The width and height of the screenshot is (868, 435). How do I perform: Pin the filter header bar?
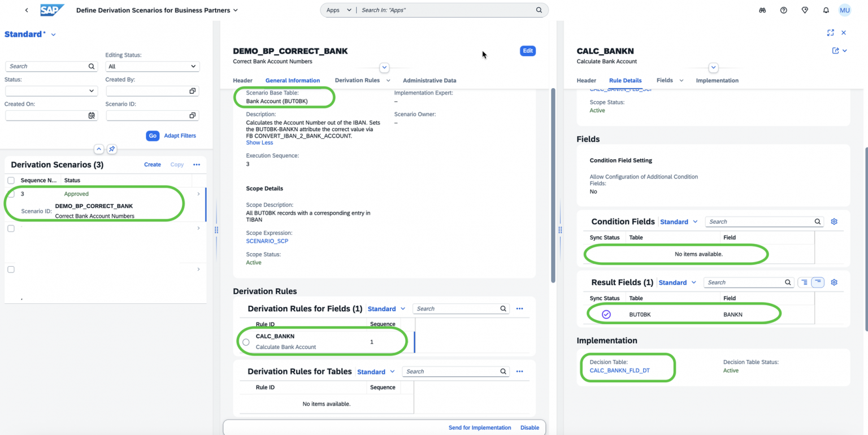coord(112,149)
